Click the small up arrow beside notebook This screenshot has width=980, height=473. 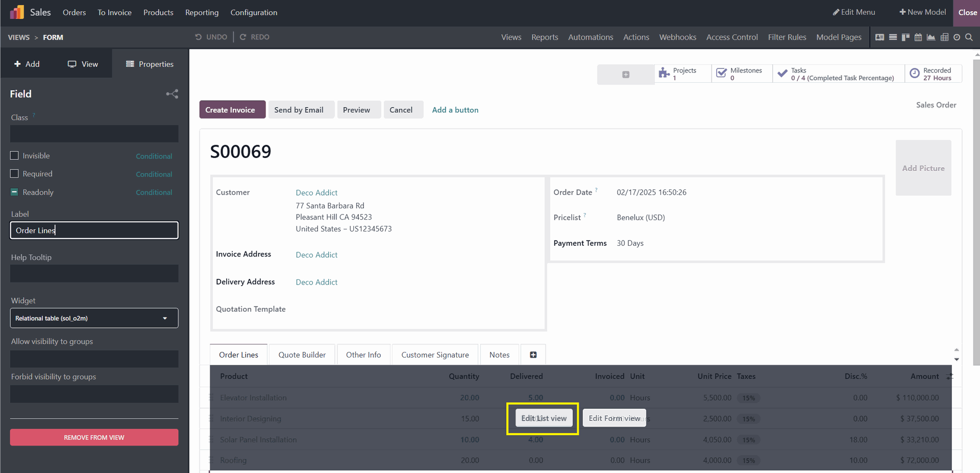[x=957, y=350]
